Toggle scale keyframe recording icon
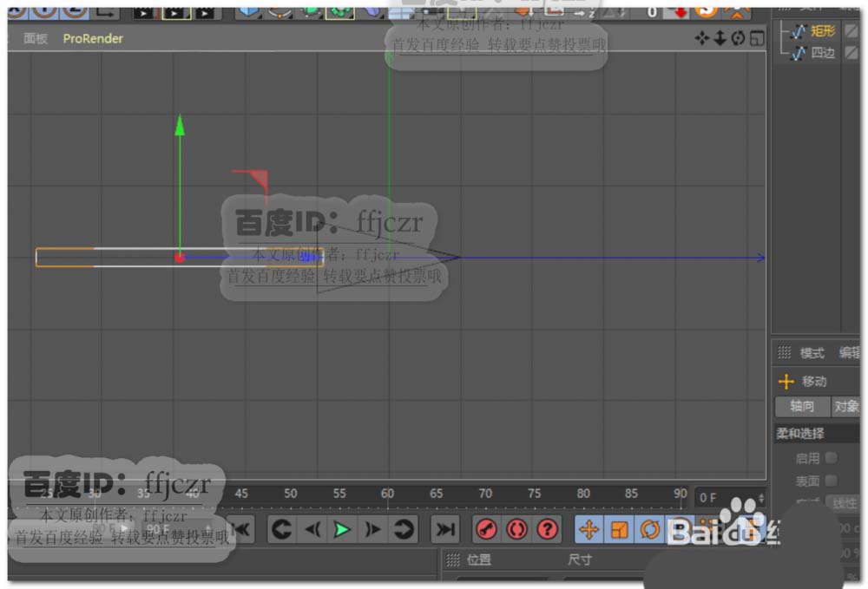868x589 pixels. tap(620, 529)
